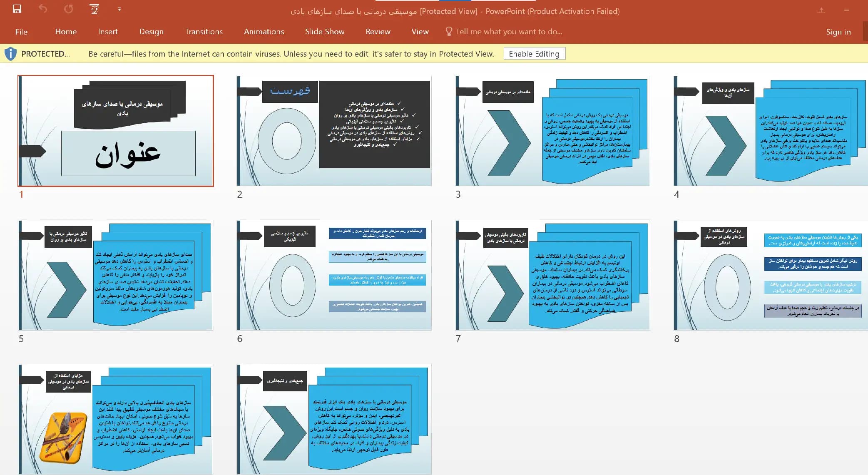Click Sign in link

pos(838,32)
